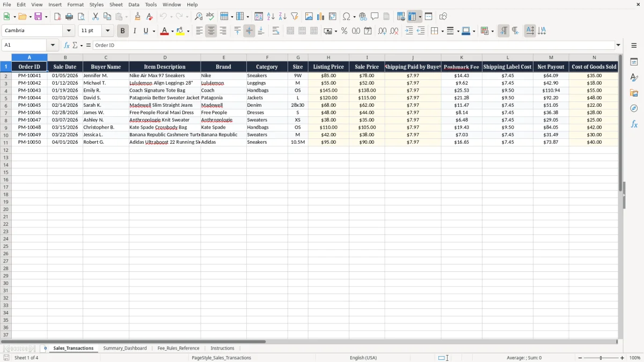Image resolution: width=644 pixels, height=362 pixels.
Task: Open Sidebar Properties panel
Action: click(634, 62)
